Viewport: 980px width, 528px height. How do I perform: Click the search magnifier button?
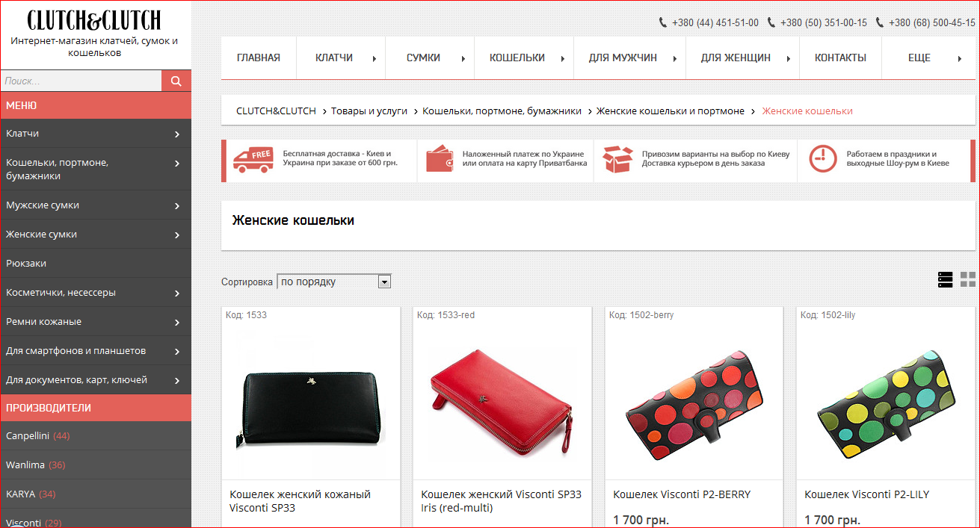[176, 81]
